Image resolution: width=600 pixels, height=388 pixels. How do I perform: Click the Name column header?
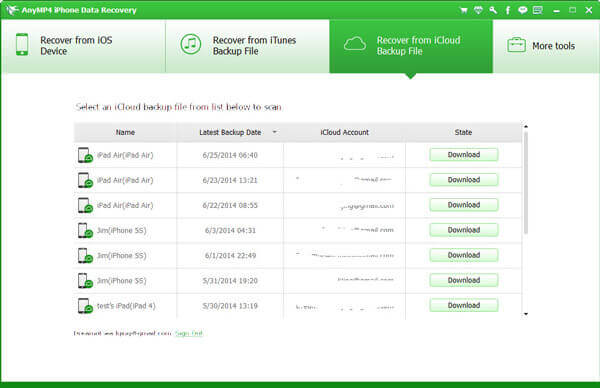(x=125, y=132)
